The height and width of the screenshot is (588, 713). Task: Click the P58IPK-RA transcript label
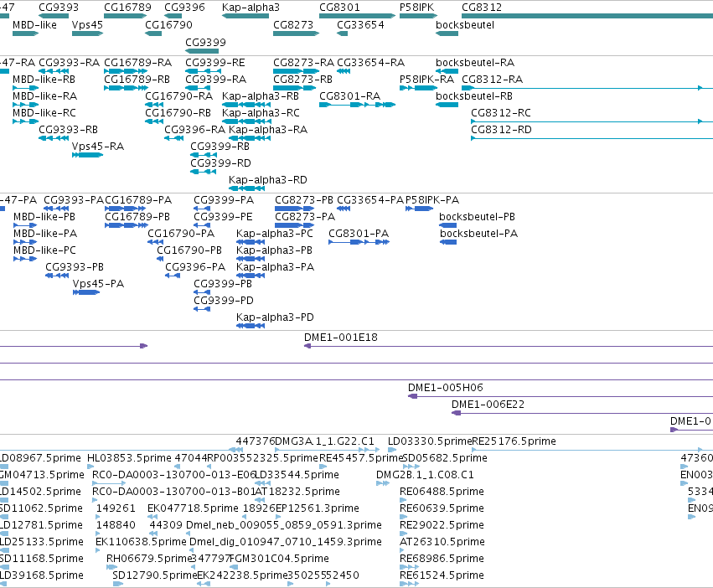[426, 79]
